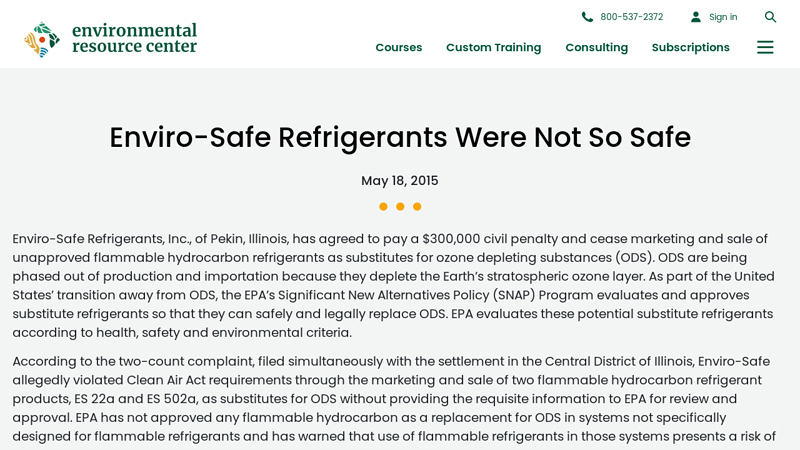Screen dimensions: 800x450
Task: Open the Custom Training menu
Action: (x=493, y=47)
